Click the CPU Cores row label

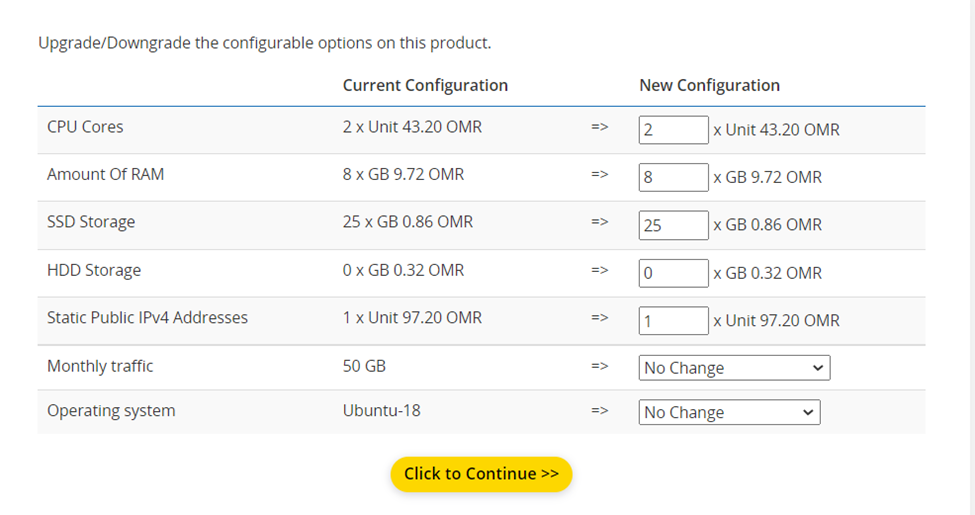point(85,127)
